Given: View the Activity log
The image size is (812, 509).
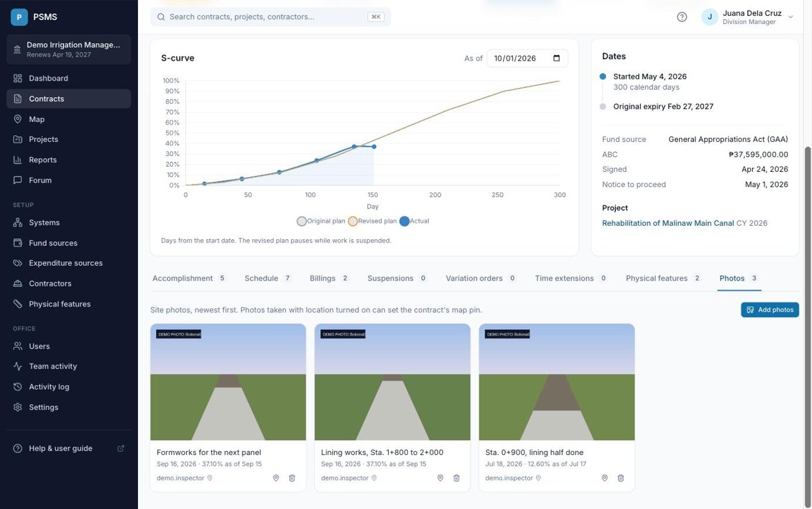Looking at the screenshot, I should tap(69, 387).
